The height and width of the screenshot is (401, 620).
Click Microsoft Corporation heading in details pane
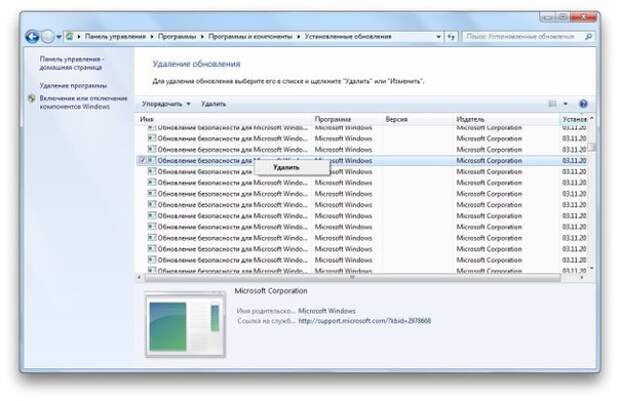271,291
